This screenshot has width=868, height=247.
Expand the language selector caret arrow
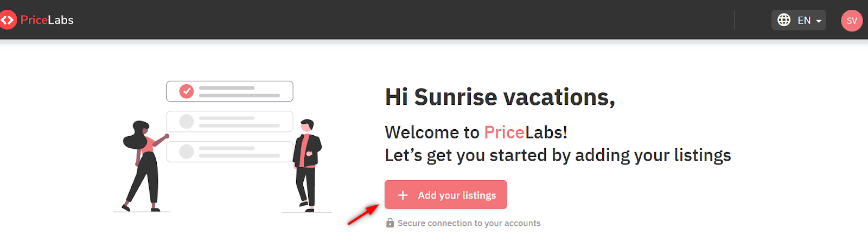tap(819, 21)
